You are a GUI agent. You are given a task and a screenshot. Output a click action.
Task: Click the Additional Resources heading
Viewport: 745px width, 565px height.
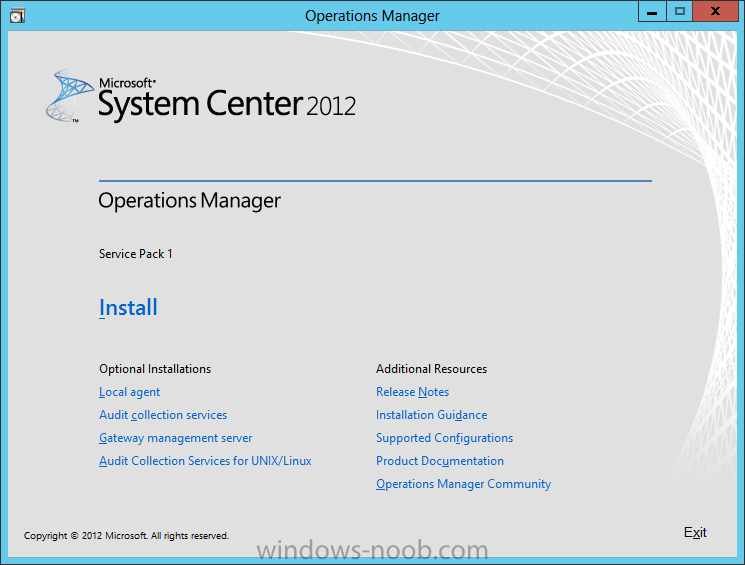pos(431,369)
